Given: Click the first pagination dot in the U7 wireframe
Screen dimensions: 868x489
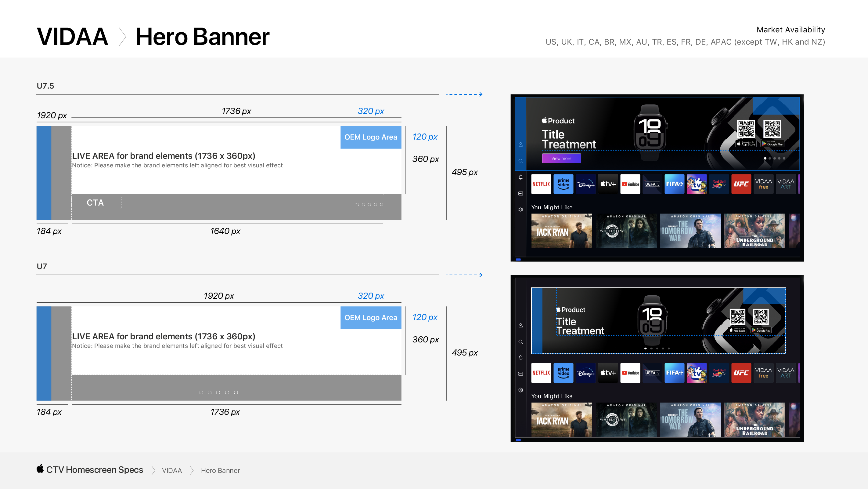Looking at the screenshot, I should tap(201, 392).
